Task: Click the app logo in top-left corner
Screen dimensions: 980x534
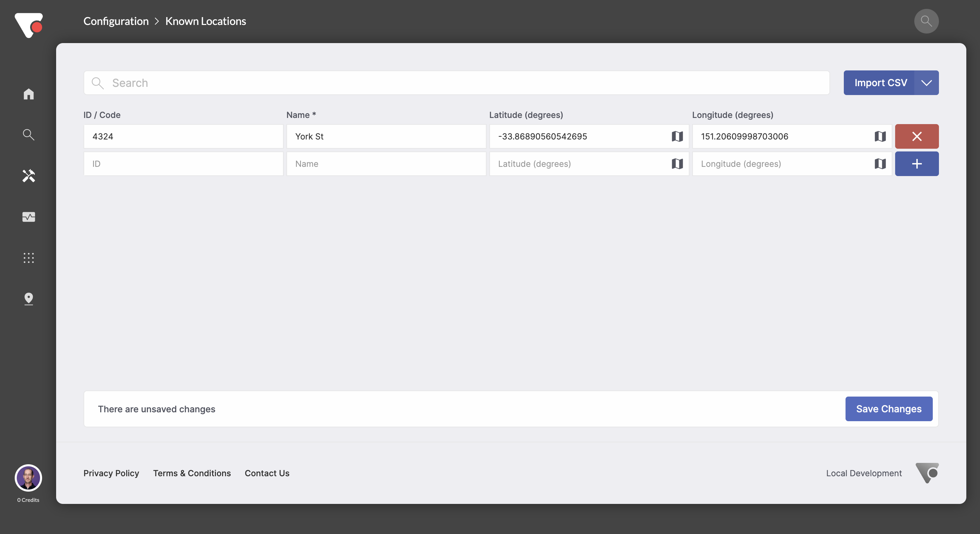Action: (x=28, y=25)
